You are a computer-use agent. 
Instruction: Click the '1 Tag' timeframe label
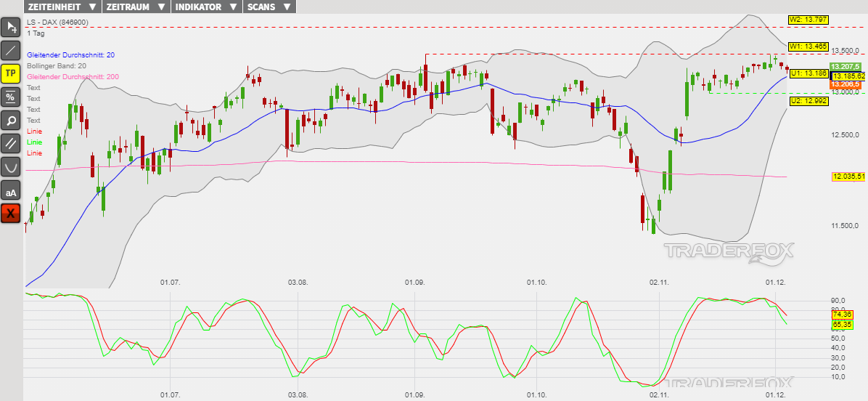(x=36, y=33)
